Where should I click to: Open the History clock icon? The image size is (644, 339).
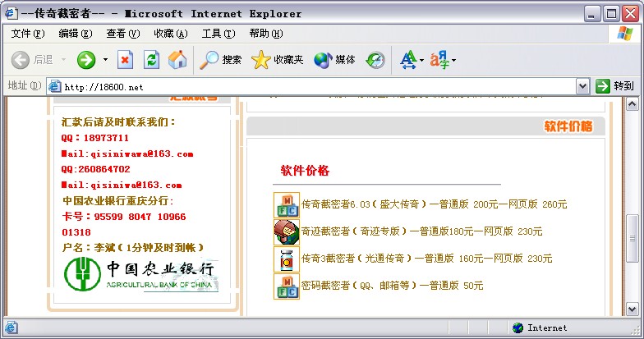tap(375, 60)
